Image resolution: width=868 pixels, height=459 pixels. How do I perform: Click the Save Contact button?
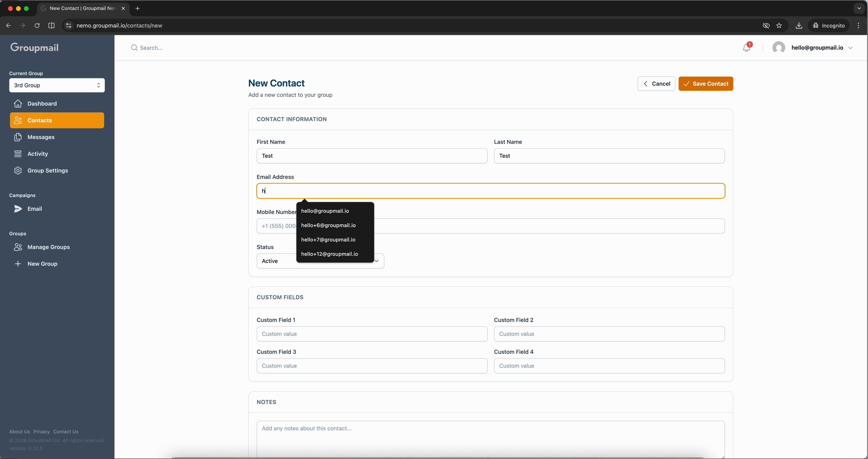[x=706, y=84]
